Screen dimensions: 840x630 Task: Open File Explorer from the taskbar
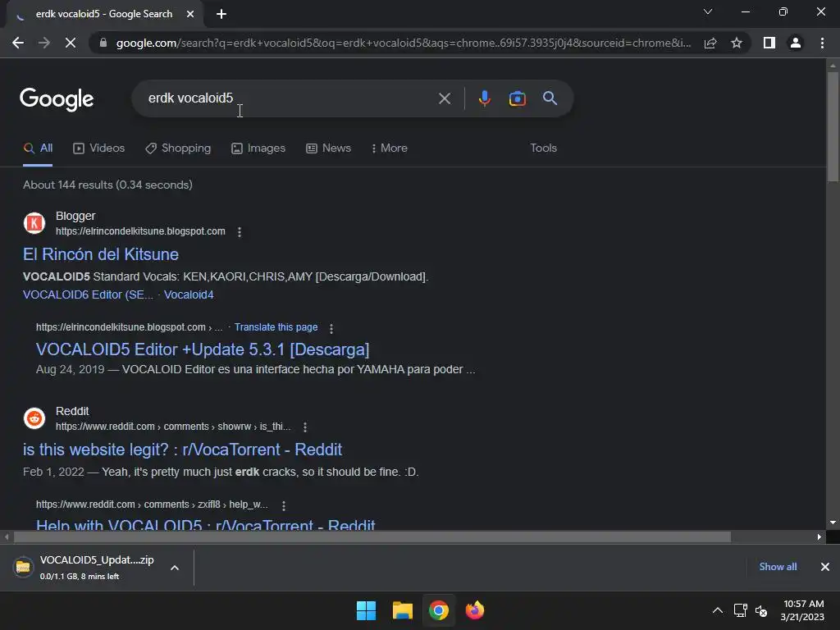402,610
